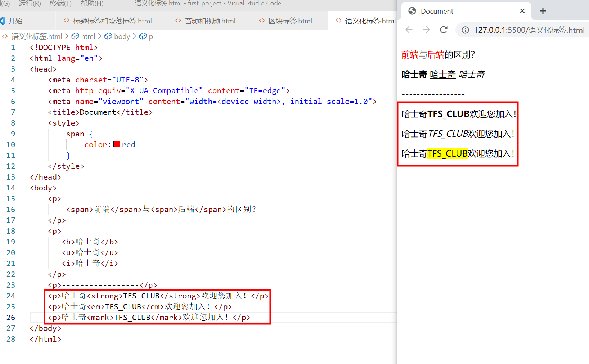Viewport: 589px width, 364px height.
Task: Open the 终端(T) menu
Action: pos(60,4)
